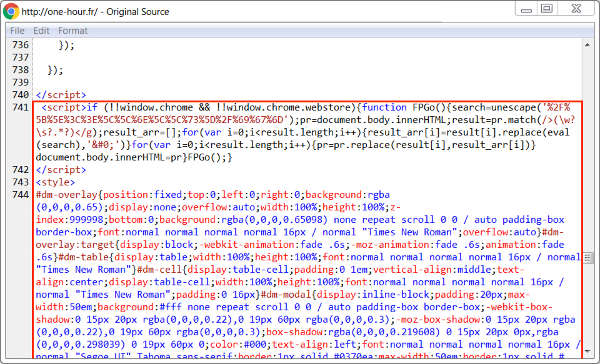Select line number 744
This screenshot has width=600, height=364.
pos(21,195)
